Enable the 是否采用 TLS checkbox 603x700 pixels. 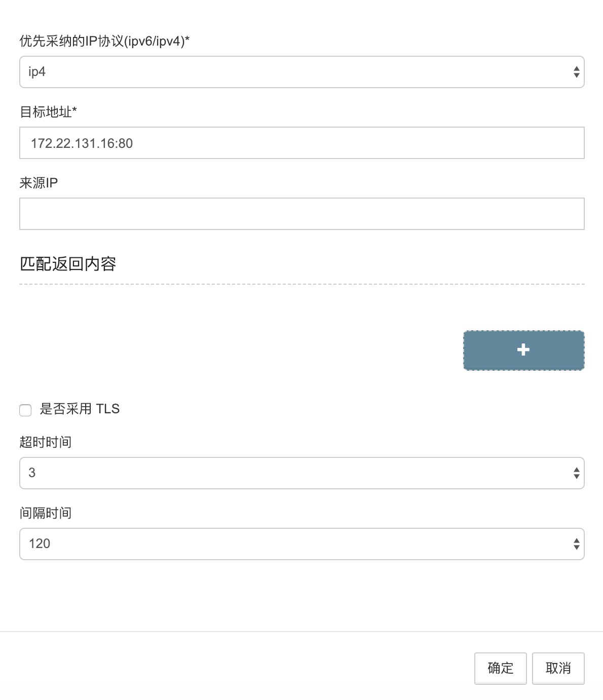point(25,410)
